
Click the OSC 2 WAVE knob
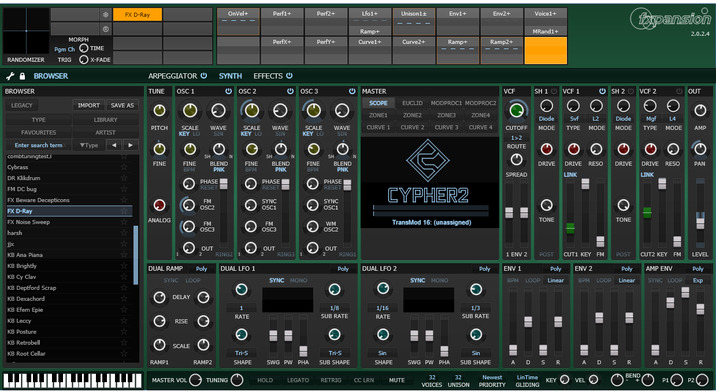[x=280, y=110]
